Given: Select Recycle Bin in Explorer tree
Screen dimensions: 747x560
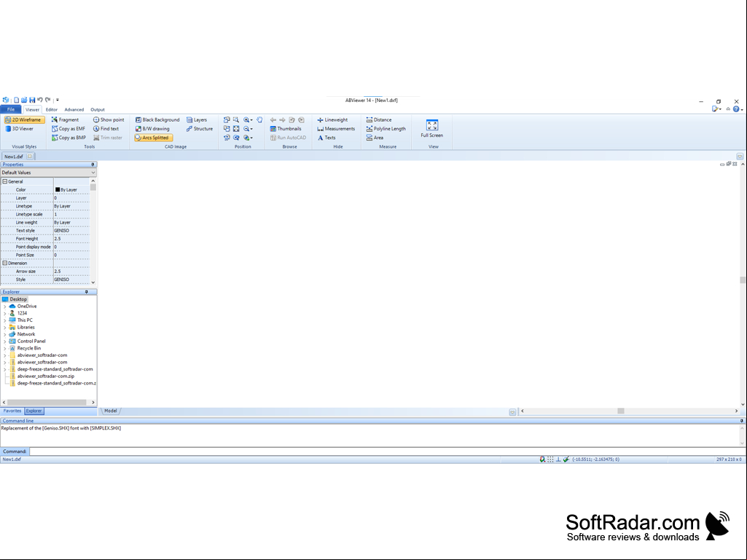Looking at the screenshot, I should (x=29, y=348).
